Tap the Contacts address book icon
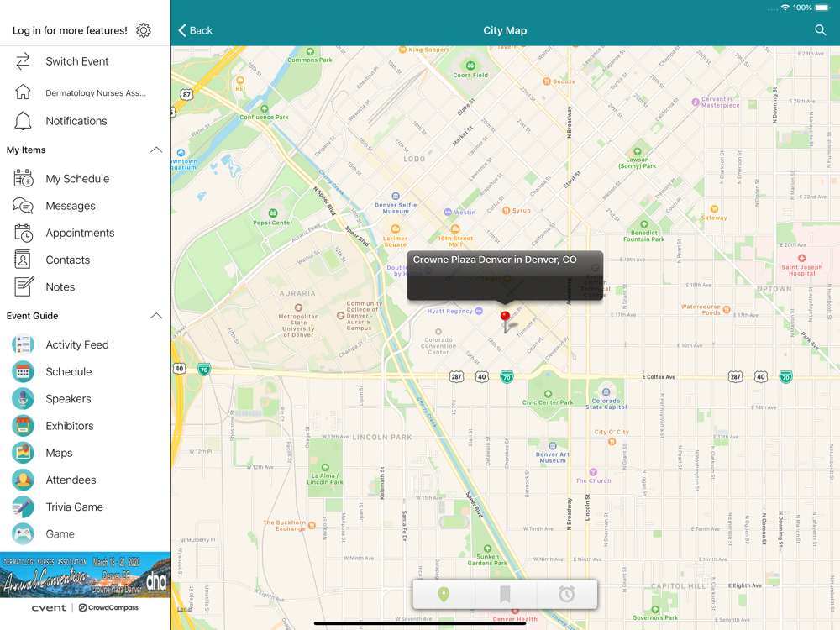The width and height of the screenshot is (840, 630). pos(23,260)
